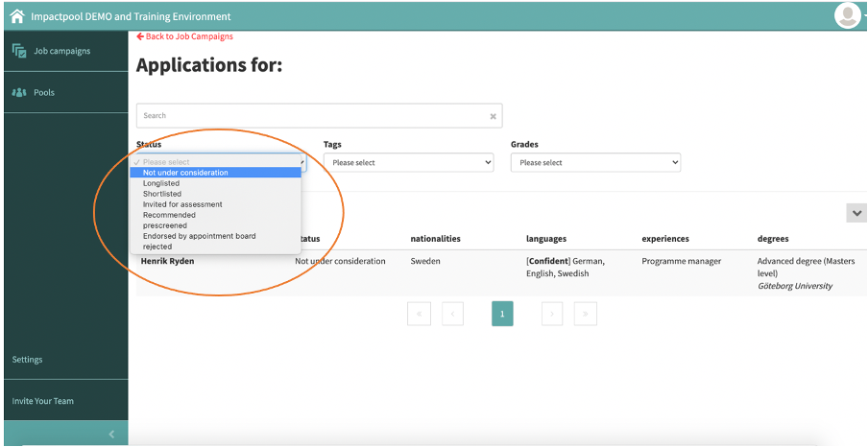
Task: Open the user profile avatar menu
Action: pyautogui.click(x=848, y=15)
